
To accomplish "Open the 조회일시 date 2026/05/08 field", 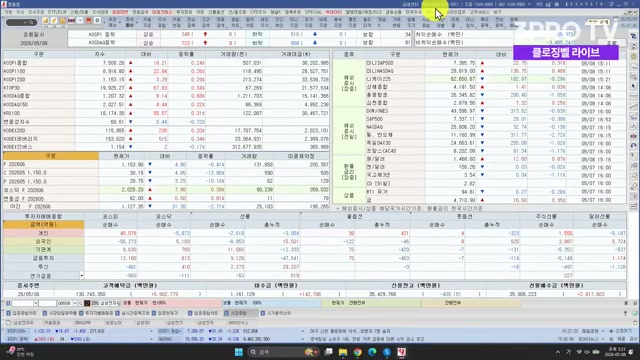I will [x=35, y=42].
